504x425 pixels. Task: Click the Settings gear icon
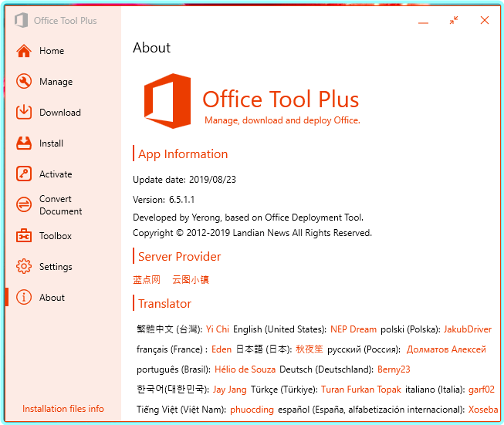click(24, 267)
